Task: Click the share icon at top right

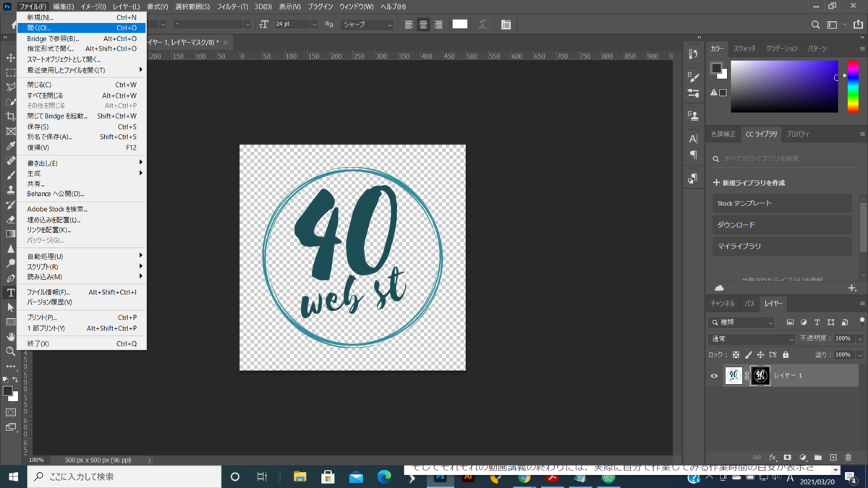Action: click(858, 25)
